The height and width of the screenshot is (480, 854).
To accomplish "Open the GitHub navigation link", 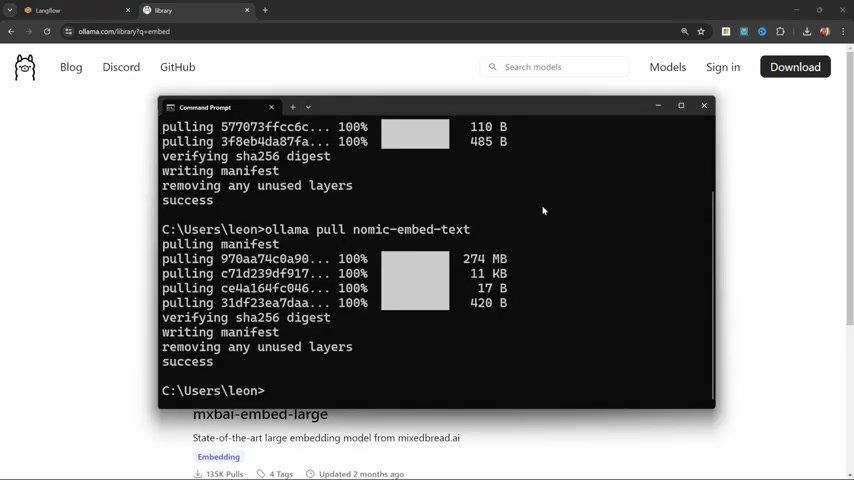I will (x=178, y=67).
